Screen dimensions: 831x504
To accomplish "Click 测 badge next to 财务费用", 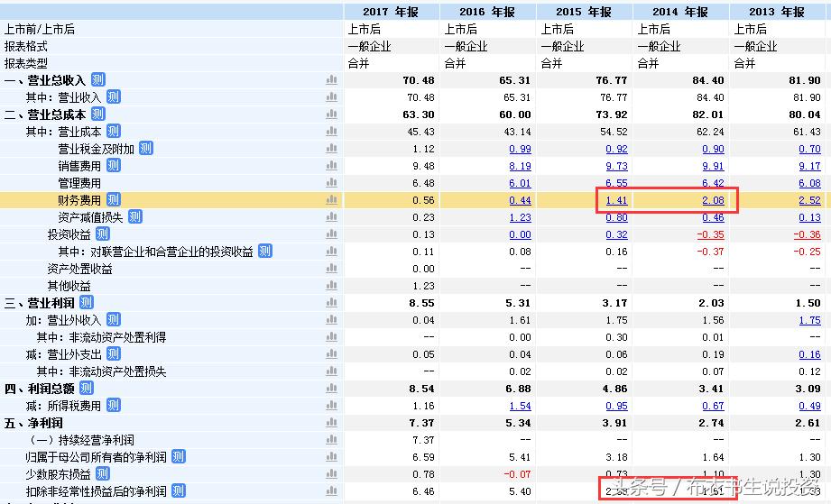I will coord(114,199).
